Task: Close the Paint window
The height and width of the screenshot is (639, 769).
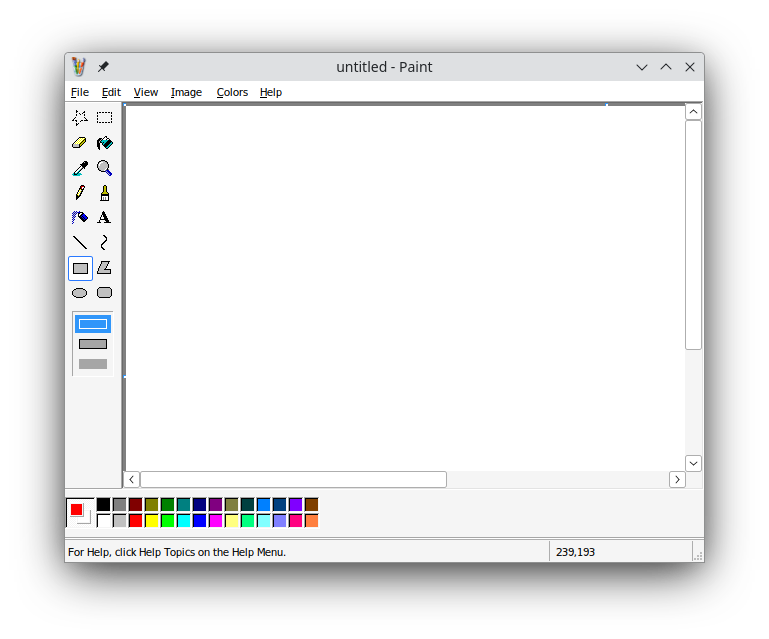Action: pos(690,67)
